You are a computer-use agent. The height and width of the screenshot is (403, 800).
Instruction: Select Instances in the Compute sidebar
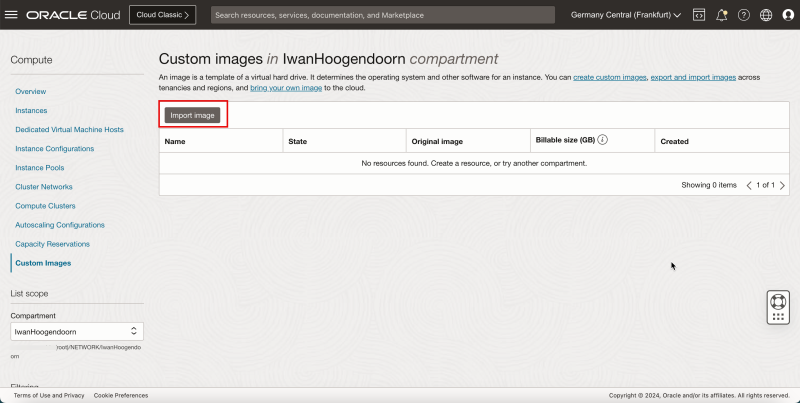(x=31, y=110)
